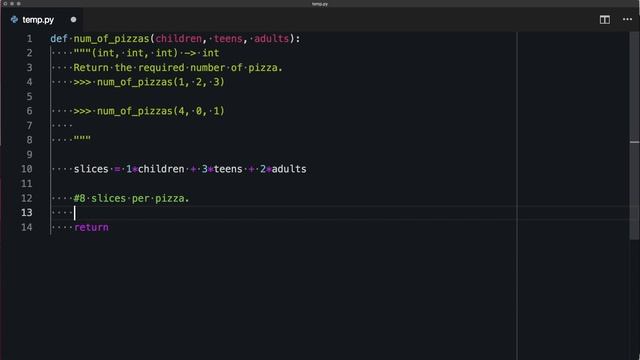
Task: Click '3*teens' expression on line 10
Action: coord(222,169)
